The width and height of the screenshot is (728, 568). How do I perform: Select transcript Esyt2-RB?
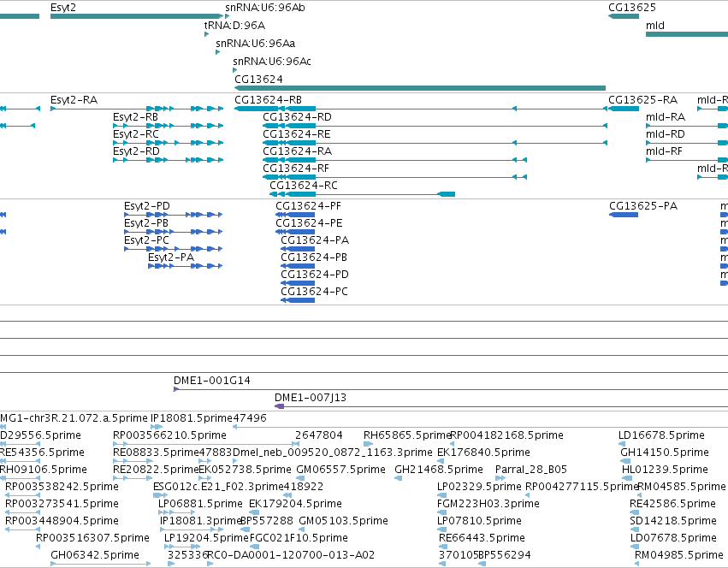(168, 126)
